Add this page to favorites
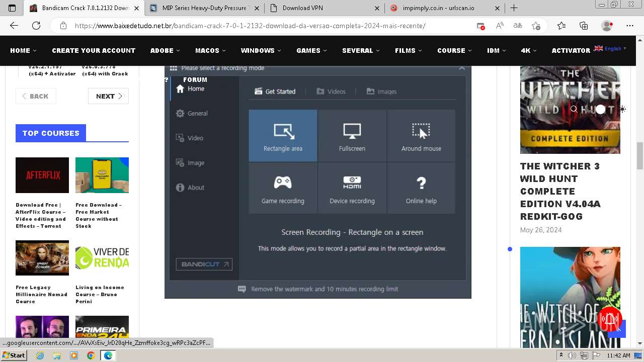 tap(536, 26)
